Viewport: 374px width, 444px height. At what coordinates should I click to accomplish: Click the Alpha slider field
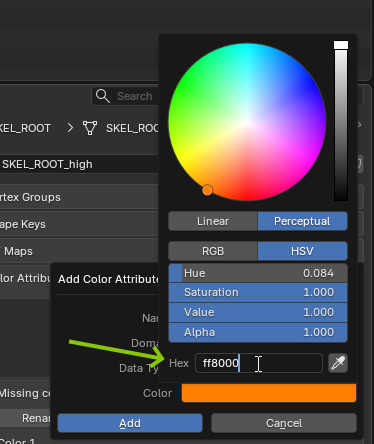pyautogui.click(x=258, y=332)
